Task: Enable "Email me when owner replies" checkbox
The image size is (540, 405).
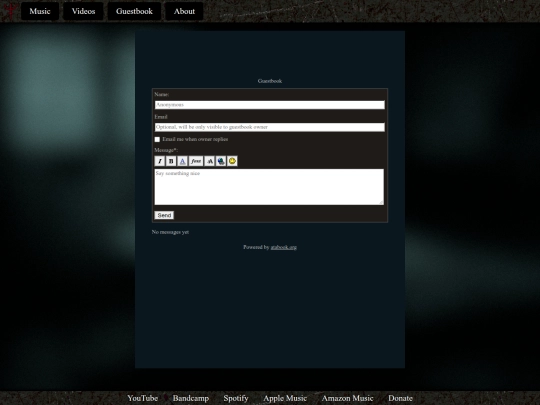Action: coord(157,139)
